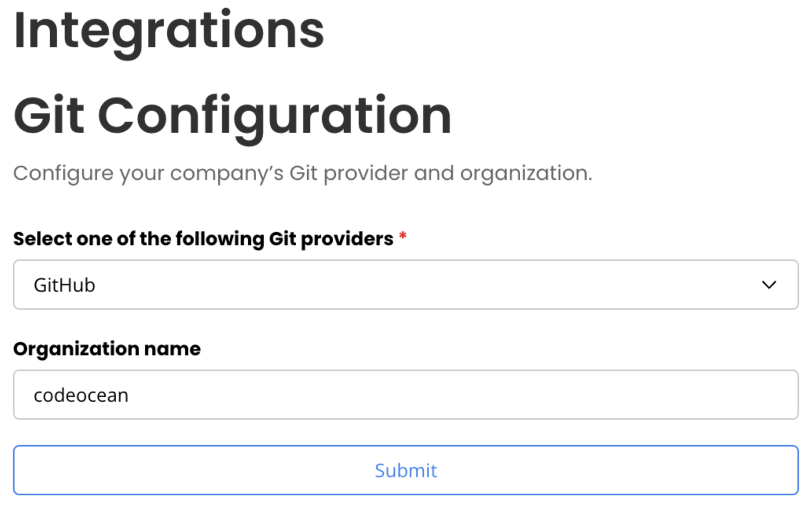
Task: Expand the Git providers selection list
Action: pyautogui.click(x=406, y=285)
